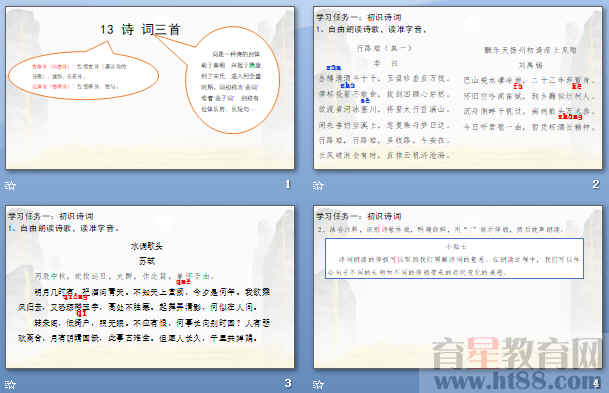Click the 苏轼 author name on slide 3
Viewport: 609px width, 393px height.
[147, 261]
